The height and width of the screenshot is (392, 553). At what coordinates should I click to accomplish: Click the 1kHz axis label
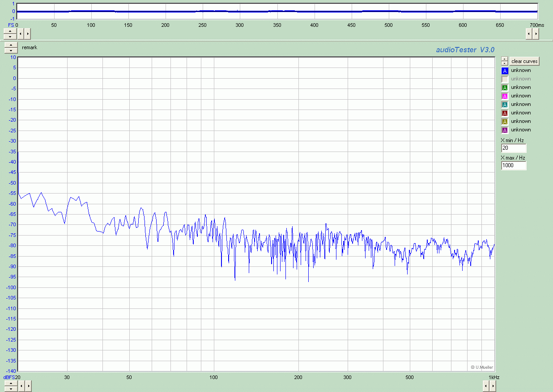click(494, 377)
